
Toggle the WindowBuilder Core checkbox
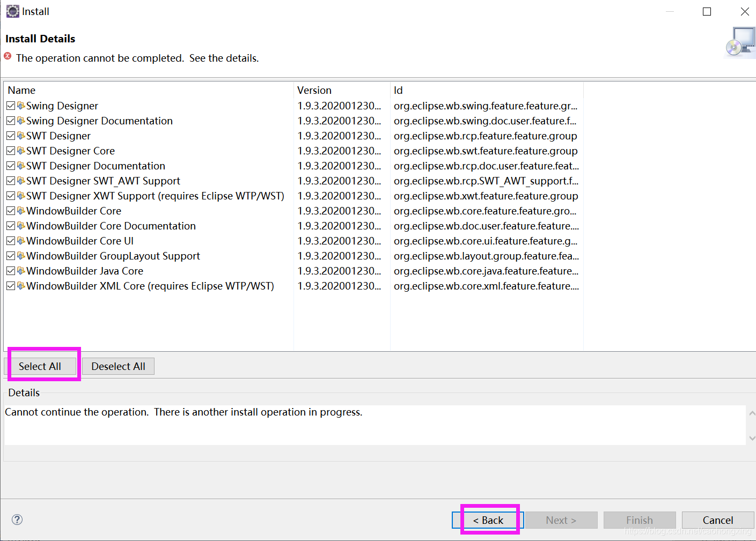(x=11, y=211)
